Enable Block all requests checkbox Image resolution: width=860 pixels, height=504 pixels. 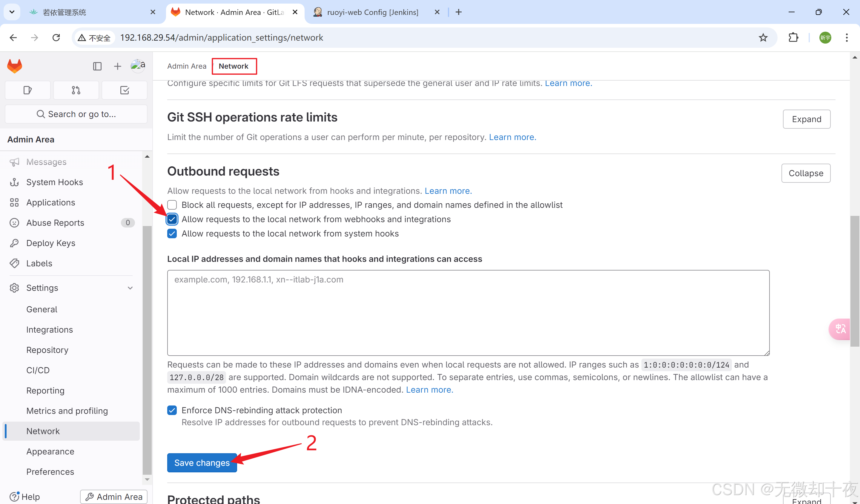click(172, 205)
